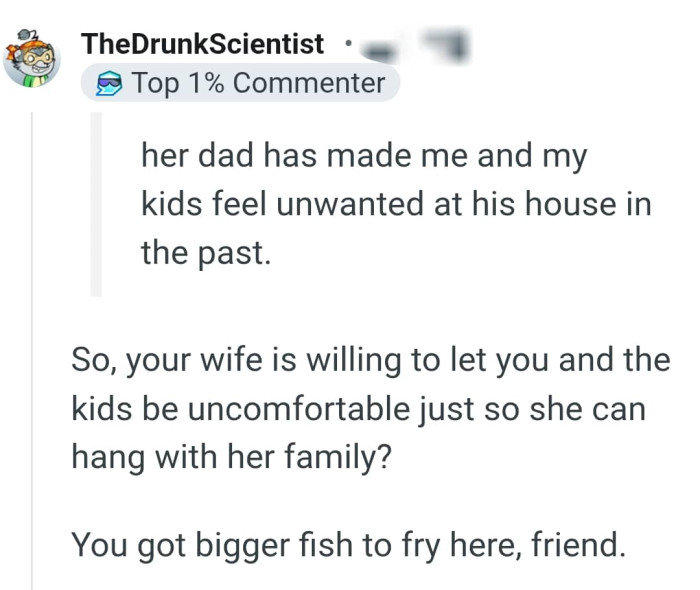Click the word "Commenter" in the flair
The image size is (700, 590).
pyautogui.click(x=308, y=84)
